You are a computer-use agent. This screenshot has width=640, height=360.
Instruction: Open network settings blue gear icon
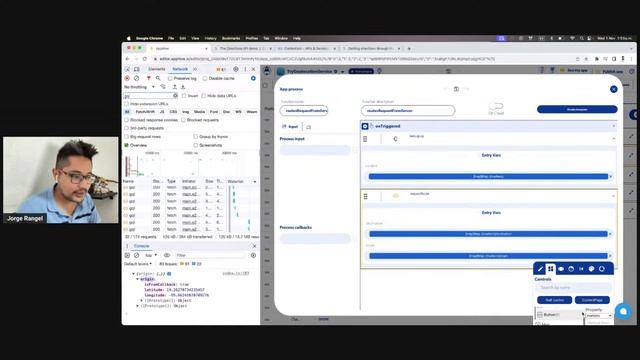click(253, 78)
